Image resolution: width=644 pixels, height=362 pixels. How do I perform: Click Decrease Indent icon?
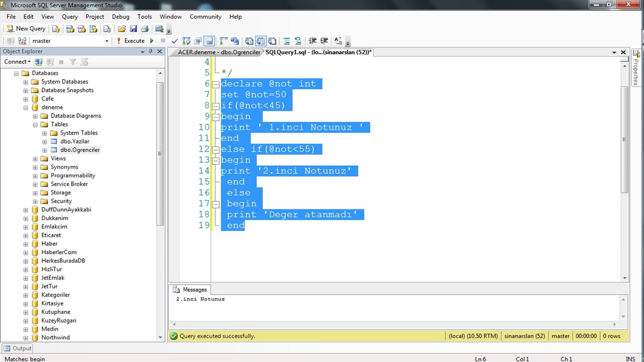click(x=313, y=41)
